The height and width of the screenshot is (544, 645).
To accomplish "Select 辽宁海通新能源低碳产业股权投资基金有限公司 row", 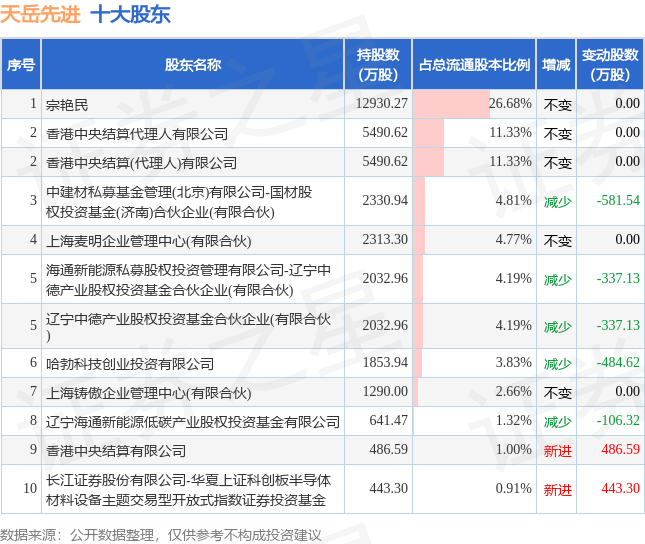I will coord(322,421).
